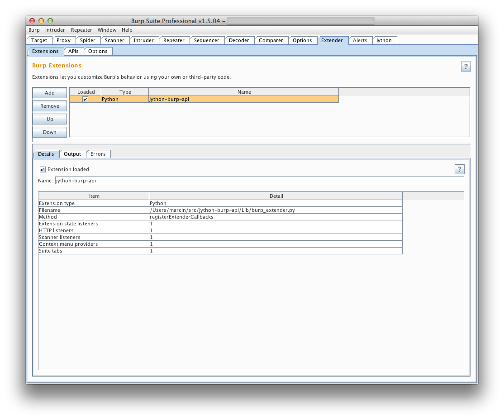The width and height of the screenshot is (504, 420).
Task: Click the Python value of Extension type
Action: point(158,203)
